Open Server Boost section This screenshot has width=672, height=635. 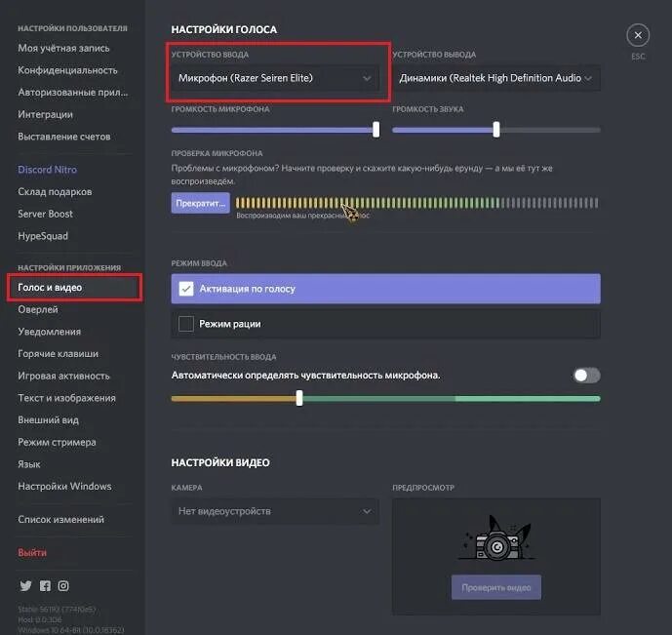tap(45, 214)
